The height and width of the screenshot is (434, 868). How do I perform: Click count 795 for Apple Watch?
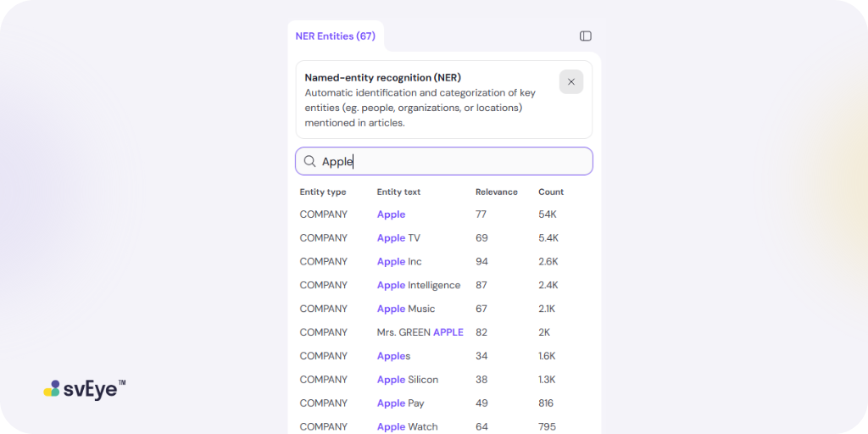point(546,427)
